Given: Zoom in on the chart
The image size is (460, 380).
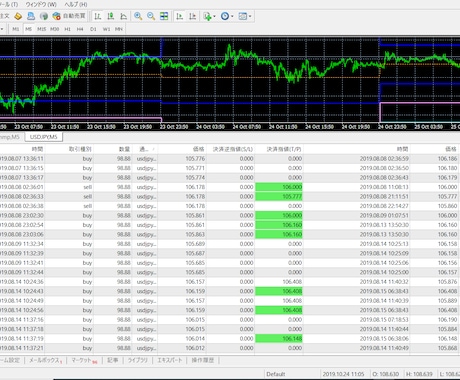Looking at the screenshot, I should (138, 16).
